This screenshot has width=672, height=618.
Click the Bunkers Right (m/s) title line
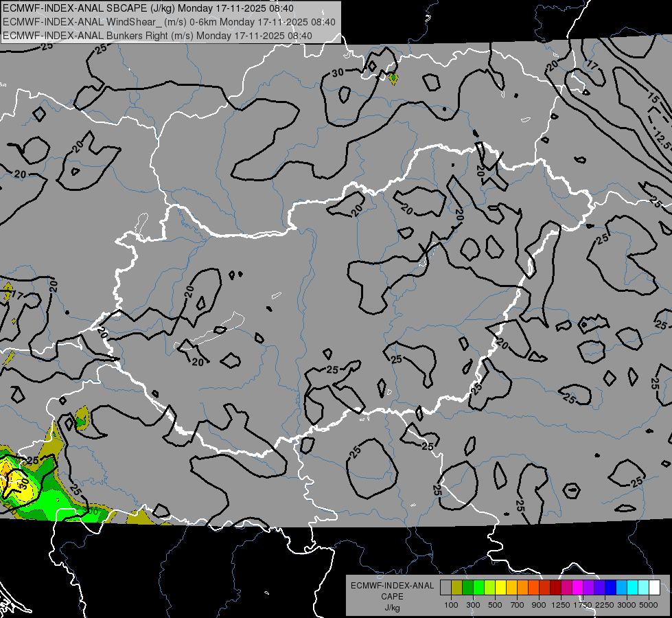tap(157, 36)
